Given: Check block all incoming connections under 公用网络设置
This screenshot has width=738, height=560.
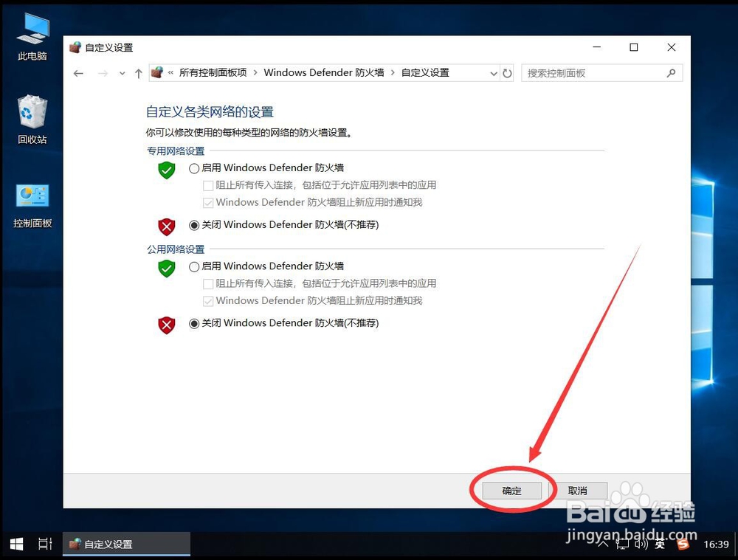Looking at the screenshot, I should pyautogui.click(x=208, y=284).
